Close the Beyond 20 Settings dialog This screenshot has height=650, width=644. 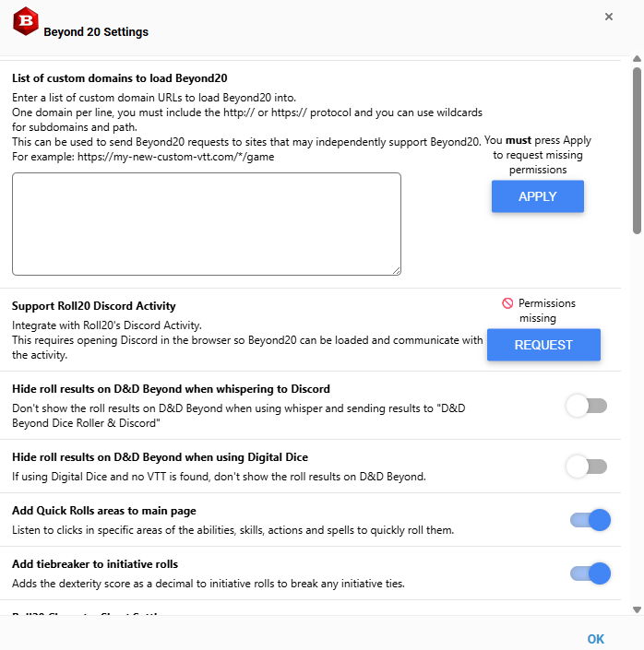(609, 17)
